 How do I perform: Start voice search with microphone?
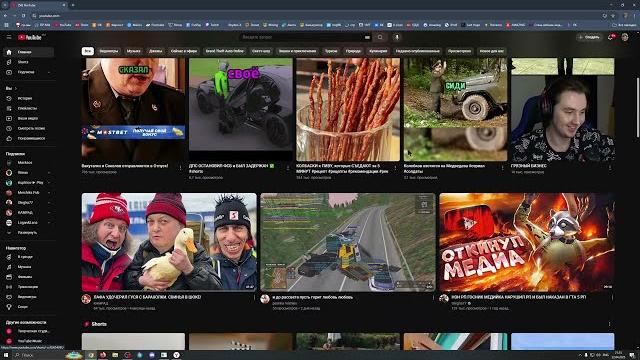[396, 37]
